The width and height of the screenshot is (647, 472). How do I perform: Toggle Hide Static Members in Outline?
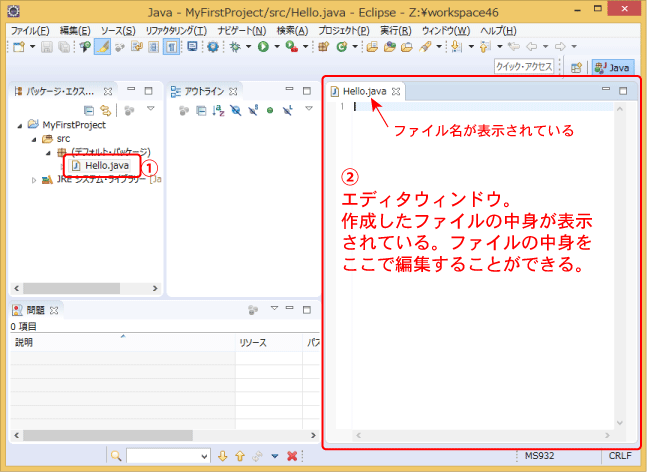coord(253,110)
